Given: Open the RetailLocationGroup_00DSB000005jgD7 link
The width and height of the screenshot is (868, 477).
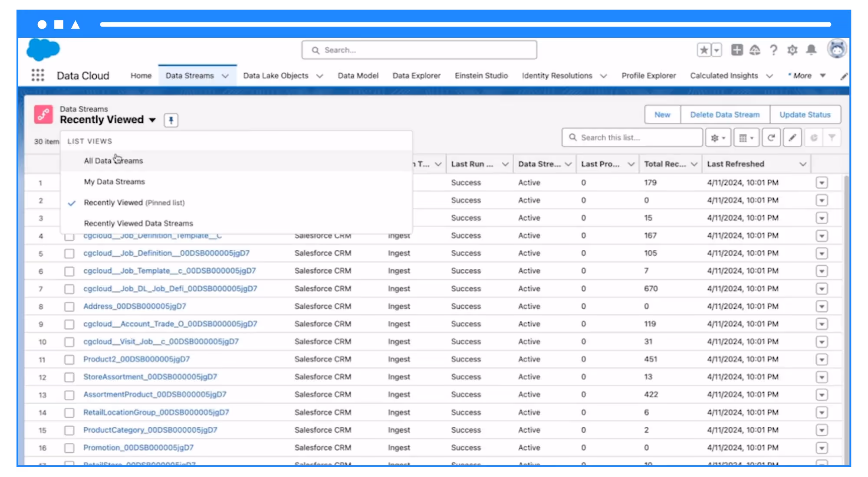Looking at the screenshot, I should pos(156,412).
